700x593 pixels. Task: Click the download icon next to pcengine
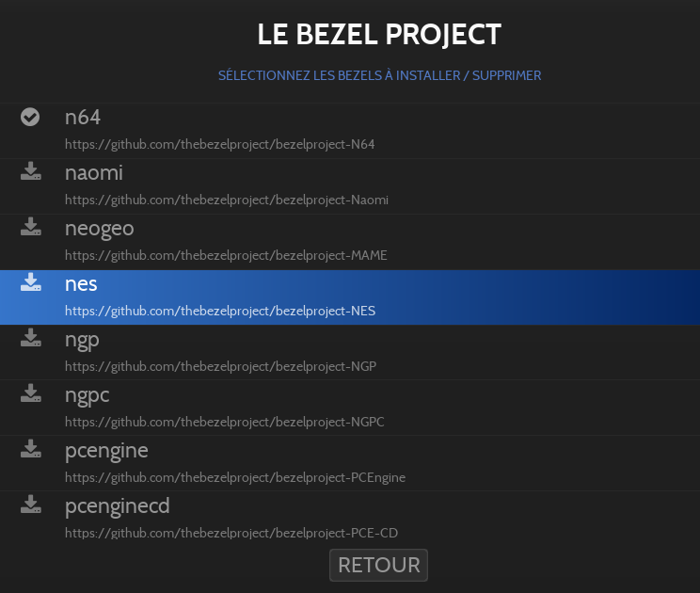31,449
